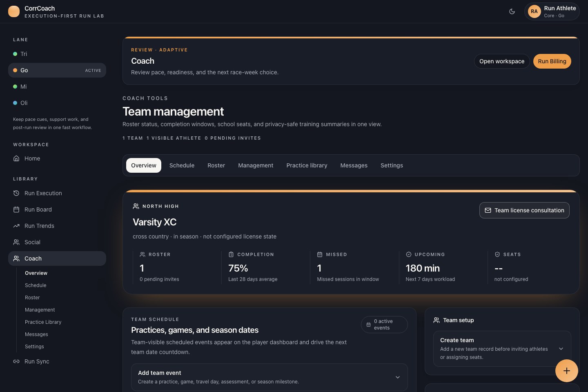This screenshot has width=588, height=392.
Task: Click the Run Execution history icon
Action: pyautogui.click(x=16, y=193)
